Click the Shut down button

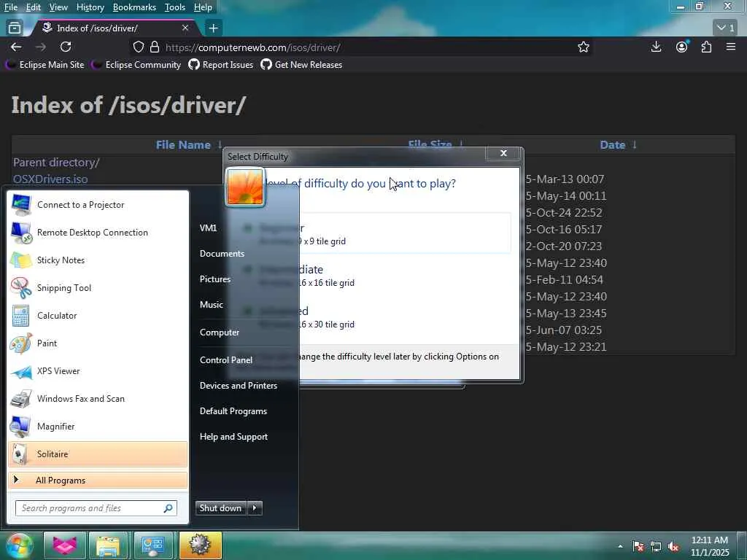(221, 508)
